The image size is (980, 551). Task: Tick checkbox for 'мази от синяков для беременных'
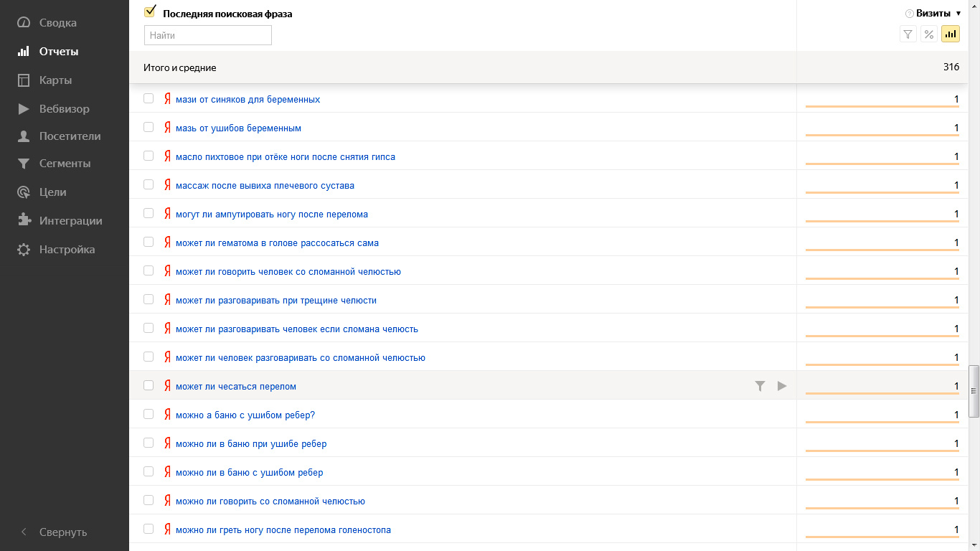click(x=149, y=98)
